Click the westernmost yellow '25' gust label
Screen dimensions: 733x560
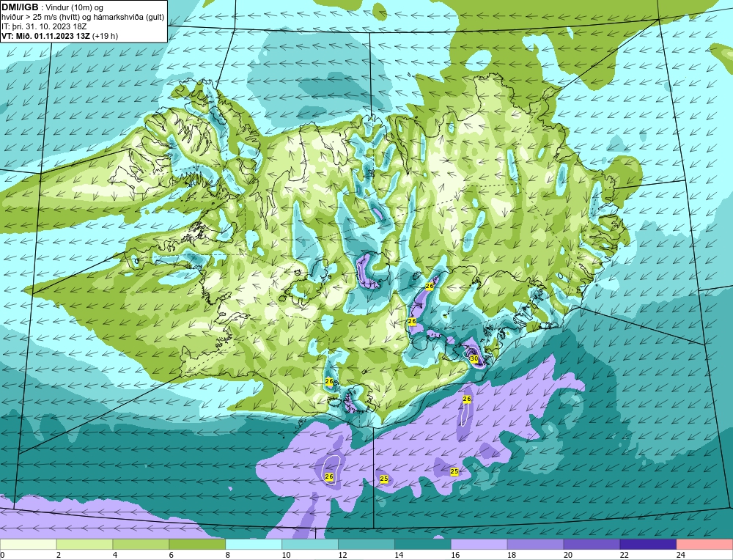tap(384, 479)
